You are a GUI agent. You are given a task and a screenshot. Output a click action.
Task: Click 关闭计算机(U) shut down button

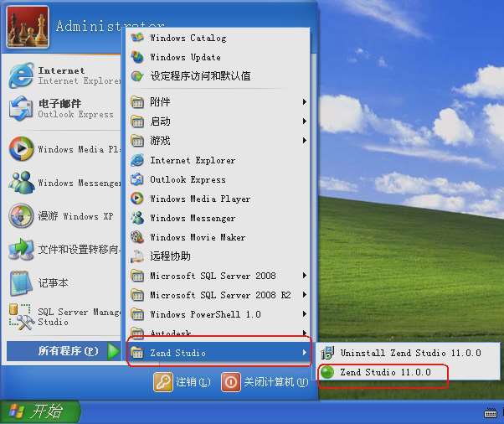pos(265,382)
